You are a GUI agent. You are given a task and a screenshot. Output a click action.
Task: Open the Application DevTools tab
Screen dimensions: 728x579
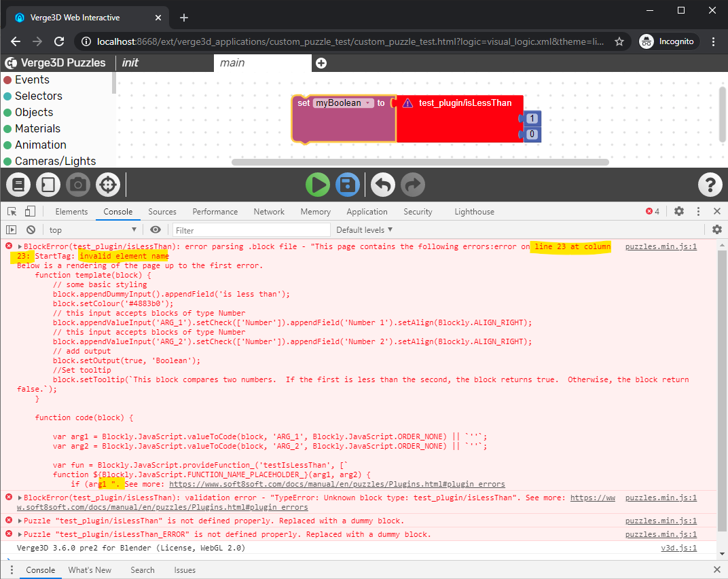pyautogui.click(x=367, y=212)
